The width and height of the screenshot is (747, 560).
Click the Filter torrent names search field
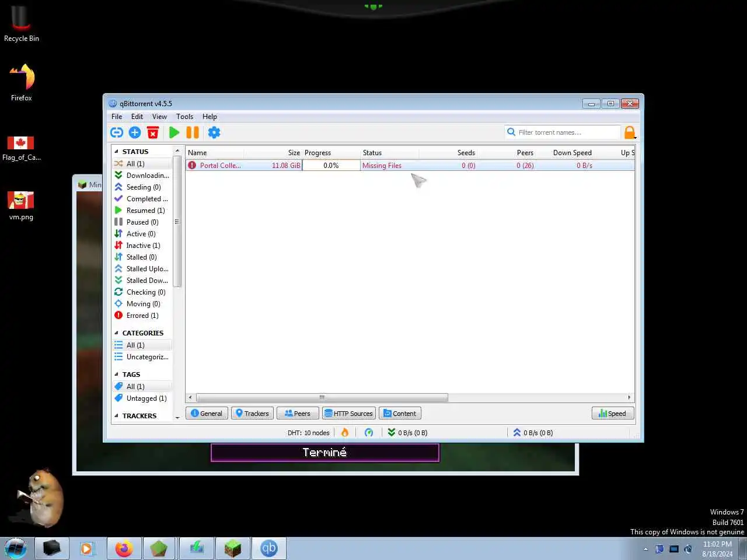click(562, 132)
